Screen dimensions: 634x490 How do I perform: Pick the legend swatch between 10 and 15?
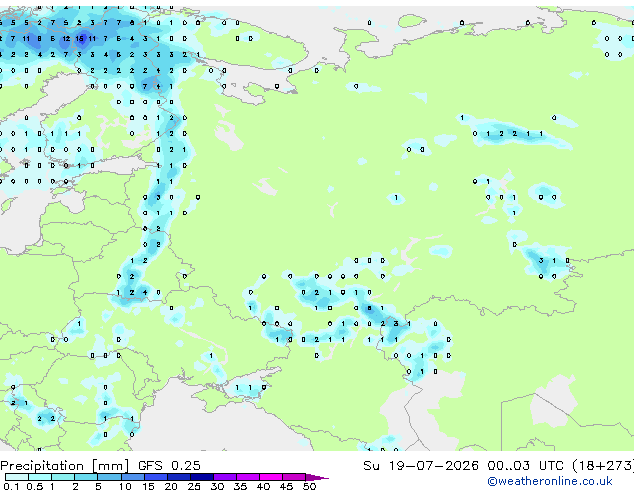pos(133,477)
